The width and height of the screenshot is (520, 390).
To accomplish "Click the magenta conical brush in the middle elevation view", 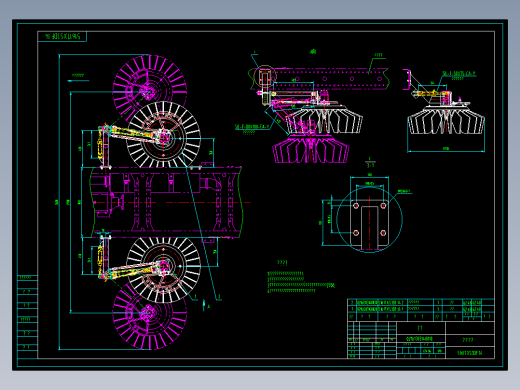I will click(311, 149).
